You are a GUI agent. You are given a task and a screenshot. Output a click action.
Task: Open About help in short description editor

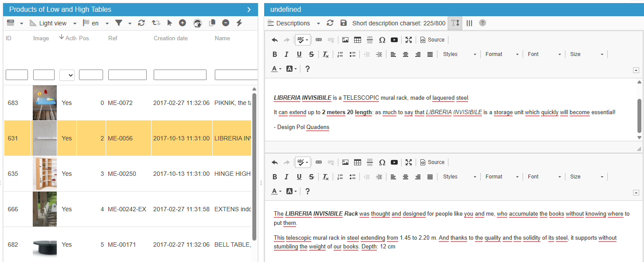pyautogui.click(x=308, y=69)
